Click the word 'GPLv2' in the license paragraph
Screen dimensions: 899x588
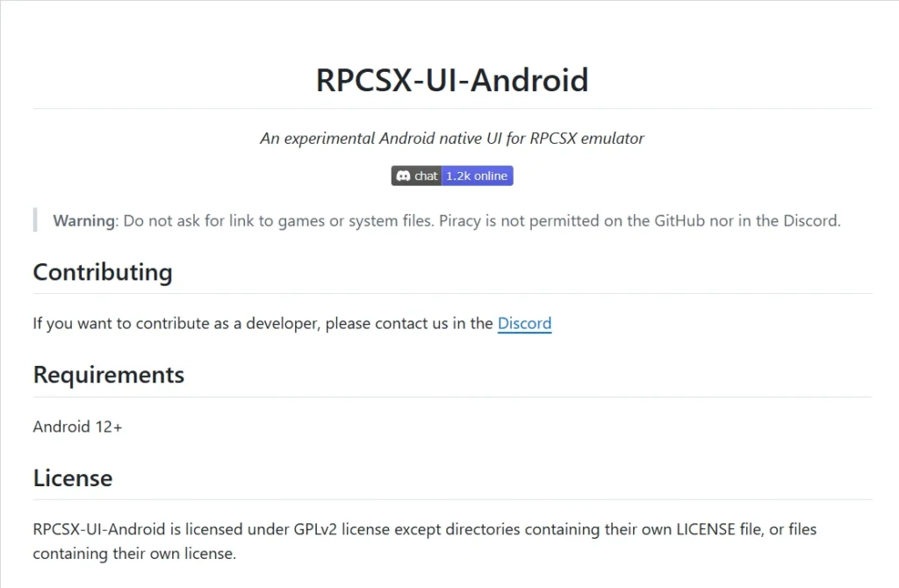coord(315,529)
